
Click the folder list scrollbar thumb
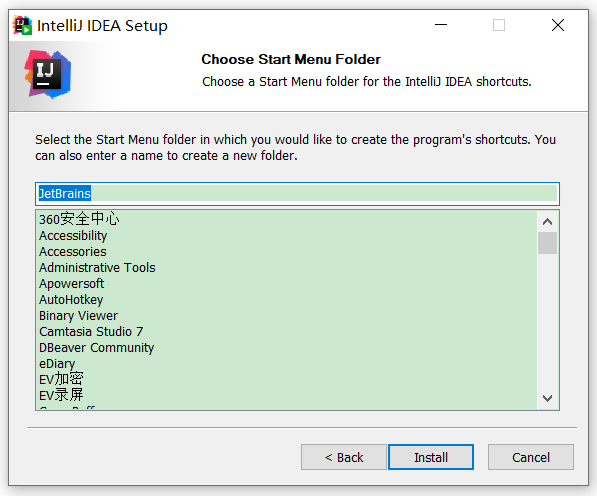[x=548, y=243]
